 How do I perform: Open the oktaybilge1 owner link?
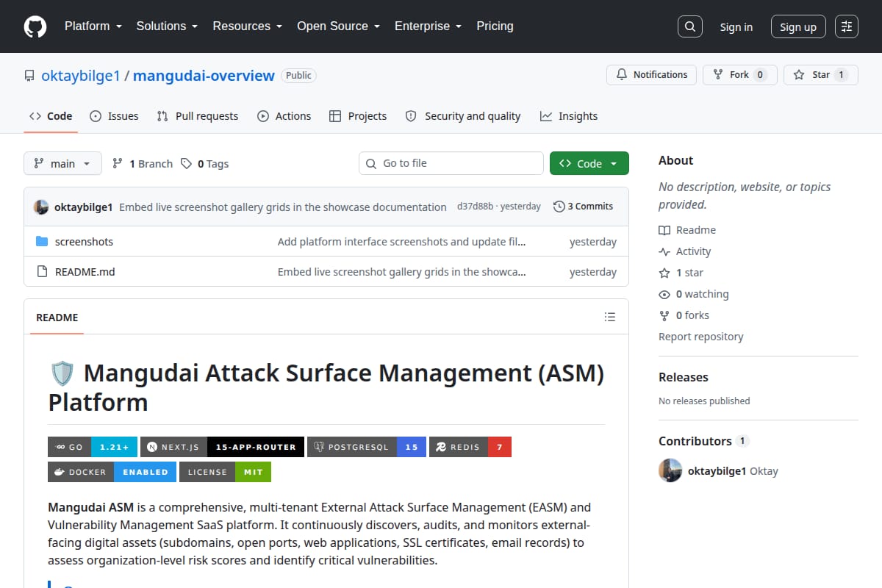coord(80,75)
